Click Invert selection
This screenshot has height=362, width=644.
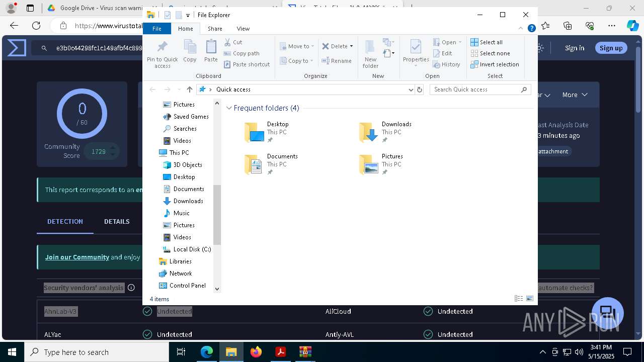coord(495,64)
